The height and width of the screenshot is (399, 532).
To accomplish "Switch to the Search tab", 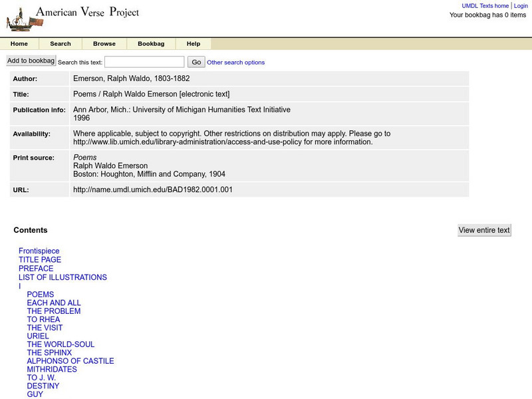I will [x=61, y=43].
